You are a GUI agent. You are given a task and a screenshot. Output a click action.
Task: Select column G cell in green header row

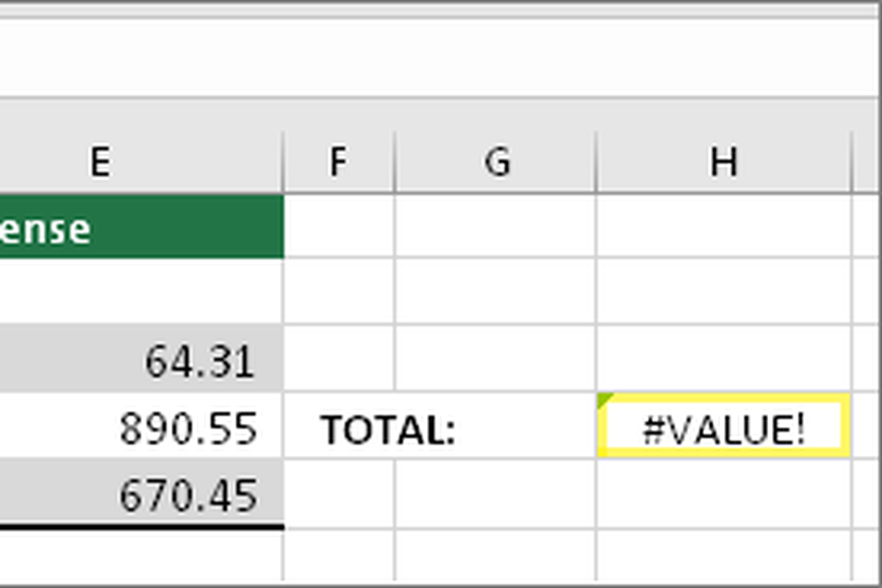coord(495,226)
